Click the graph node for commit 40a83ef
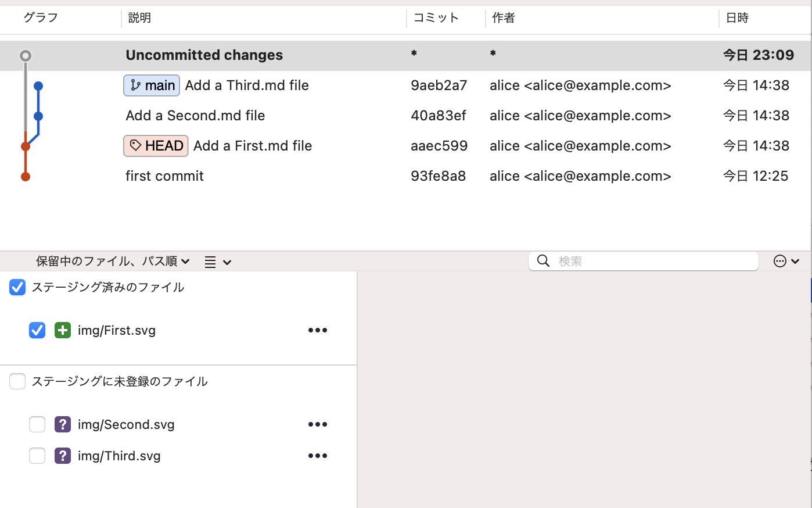The width and height of the screenshot is (812, 508). 38,116
